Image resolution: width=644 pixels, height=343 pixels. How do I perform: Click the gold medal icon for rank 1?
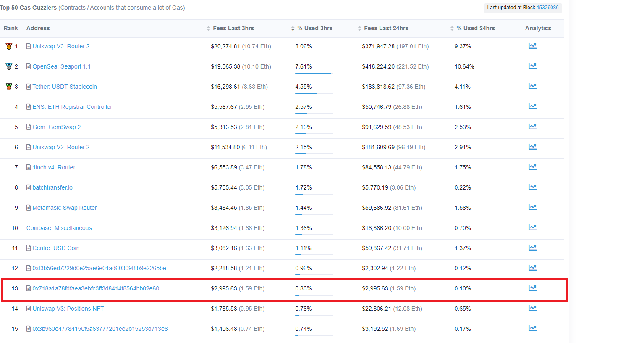9,46
